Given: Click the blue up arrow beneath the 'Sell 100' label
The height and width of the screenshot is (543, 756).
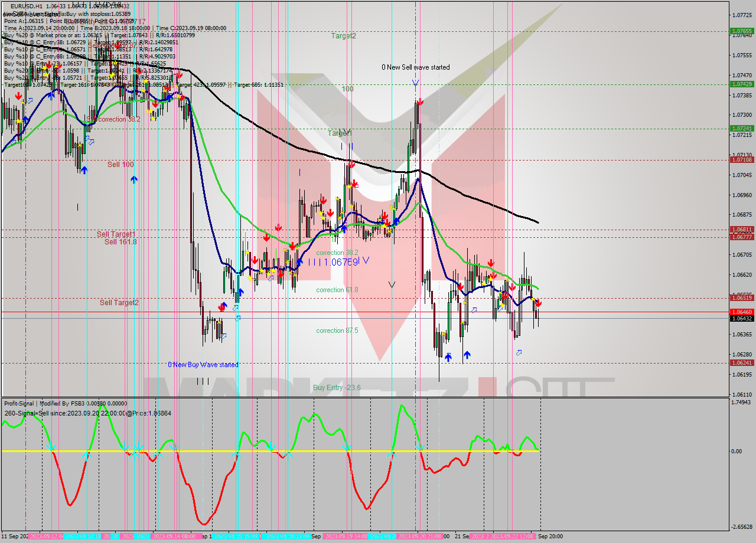Looking at the screenshot, I should pos(134,179).
